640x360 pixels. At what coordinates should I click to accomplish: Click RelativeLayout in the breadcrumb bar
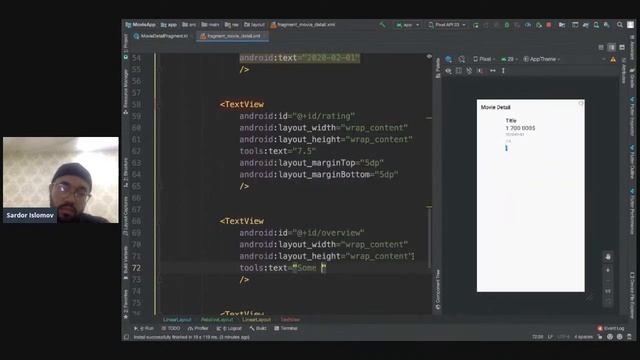coord(217,320)
